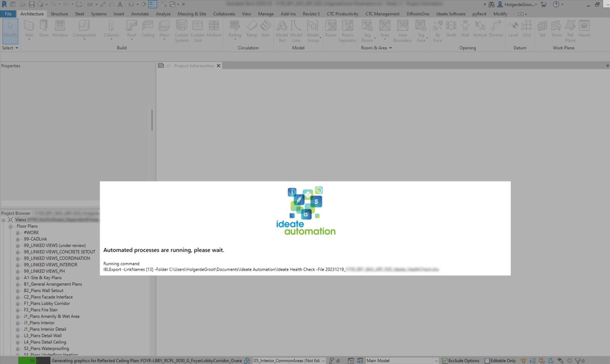Click the Shaft opening tool
610x364 pixels.
click(x=451, y=29)
